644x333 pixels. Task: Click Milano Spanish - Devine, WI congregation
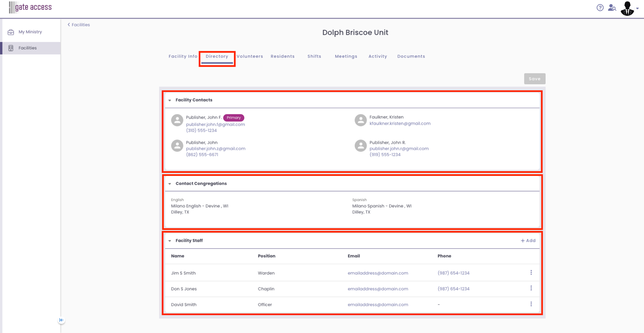click(x=382, y=206)
